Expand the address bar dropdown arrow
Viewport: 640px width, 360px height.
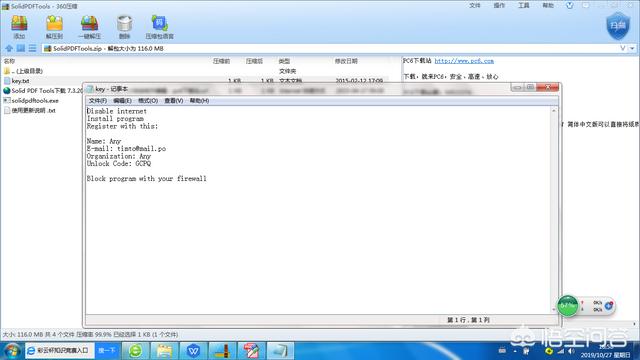632,48
